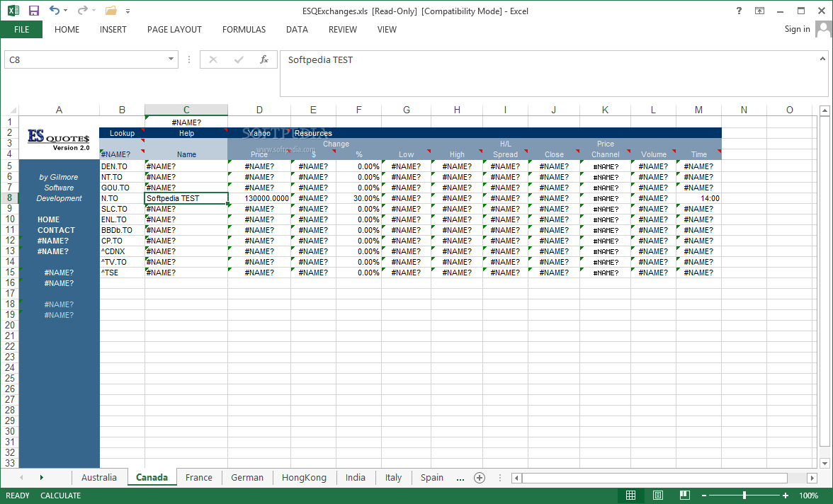Screen dimensions: 833x504
Task: Switch to Page Break Preview icon
Action: click(x=685, y=496)
